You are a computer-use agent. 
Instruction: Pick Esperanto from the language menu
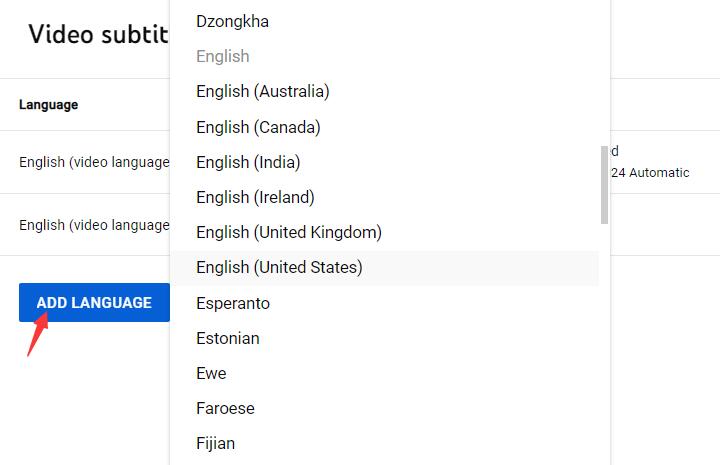coord(233,303)
